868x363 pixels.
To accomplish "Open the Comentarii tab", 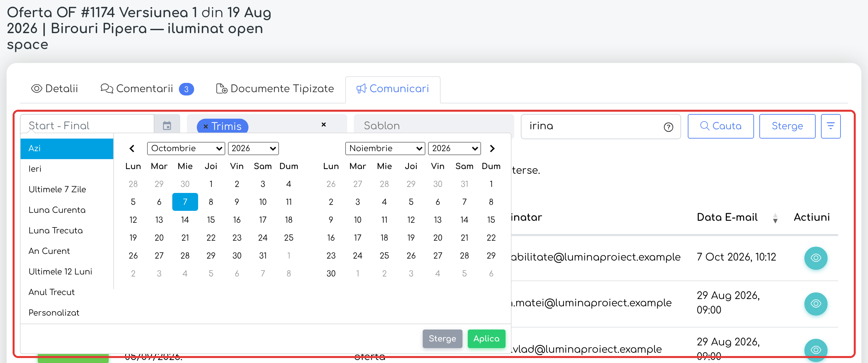I will [147, 89].
